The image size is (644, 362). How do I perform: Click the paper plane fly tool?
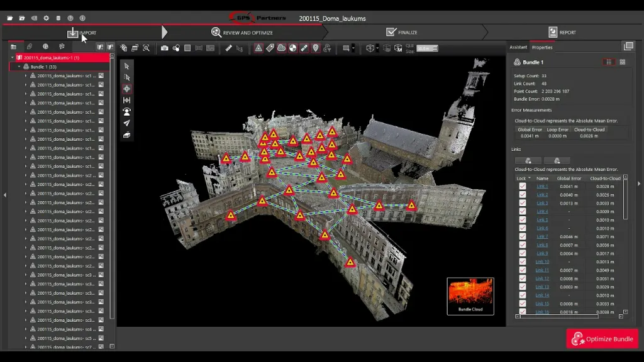pos(127,123)
